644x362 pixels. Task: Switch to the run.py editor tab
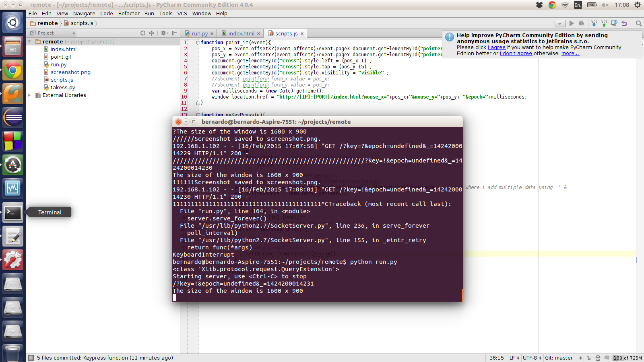click(x=200, y=33)
